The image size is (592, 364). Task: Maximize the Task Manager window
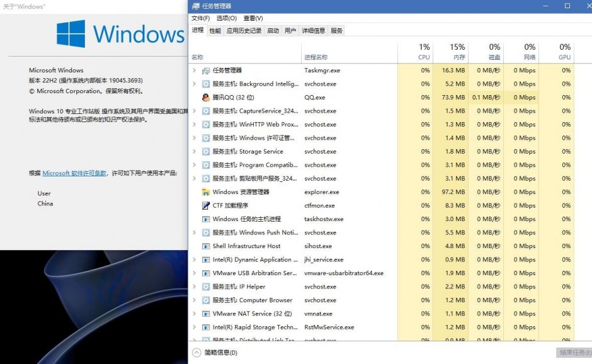[567, 6]
